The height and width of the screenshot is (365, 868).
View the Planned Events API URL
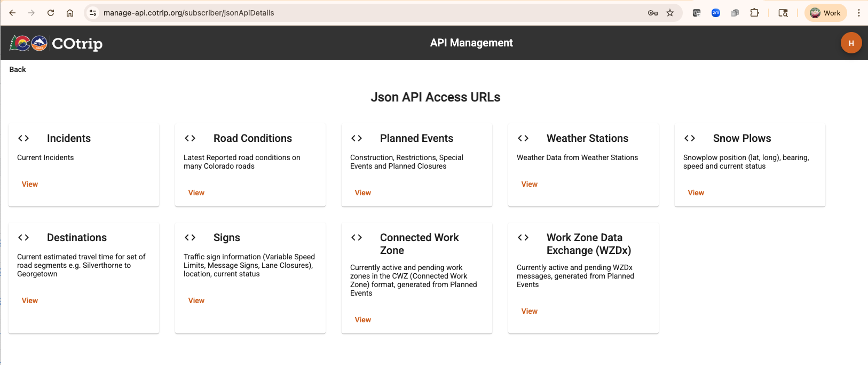click(363, 193)
